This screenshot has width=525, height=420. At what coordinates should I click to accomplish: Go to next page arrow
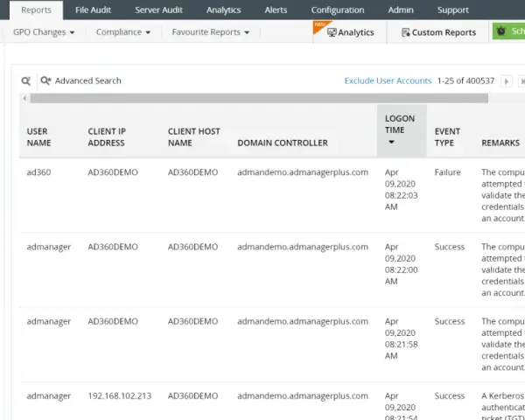point(507,81)
